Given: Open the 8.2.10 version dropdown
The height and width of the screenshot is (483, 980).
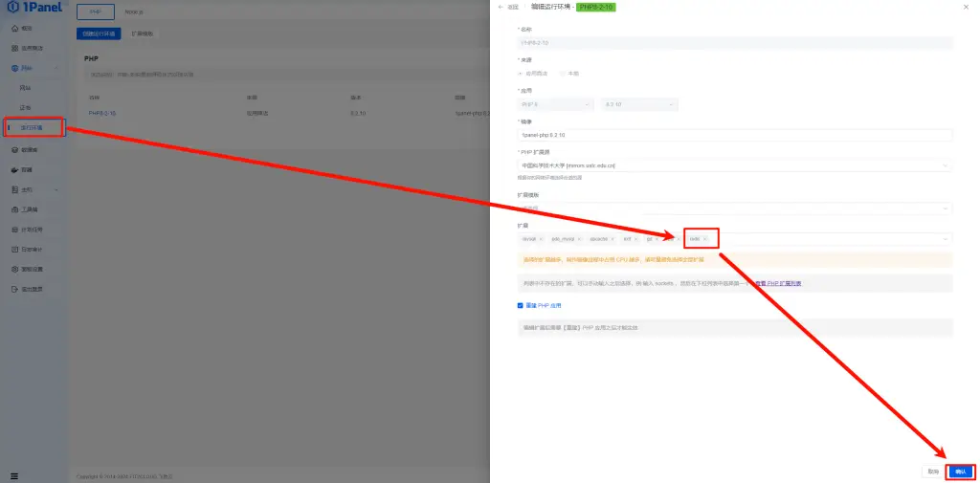Looking at the screenshot, I should (x=639, y=104).
